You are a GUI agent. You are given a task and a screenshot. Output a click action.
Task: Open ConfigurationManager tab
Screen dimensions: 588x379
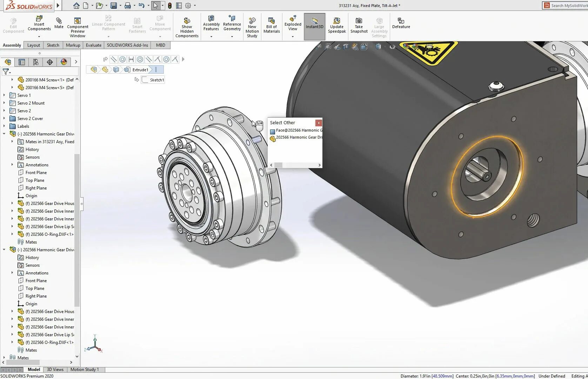pos(36,62)
